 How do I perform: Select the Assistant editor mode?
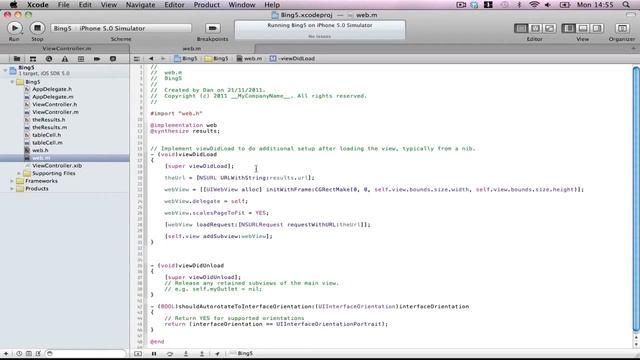pos(535,28)
